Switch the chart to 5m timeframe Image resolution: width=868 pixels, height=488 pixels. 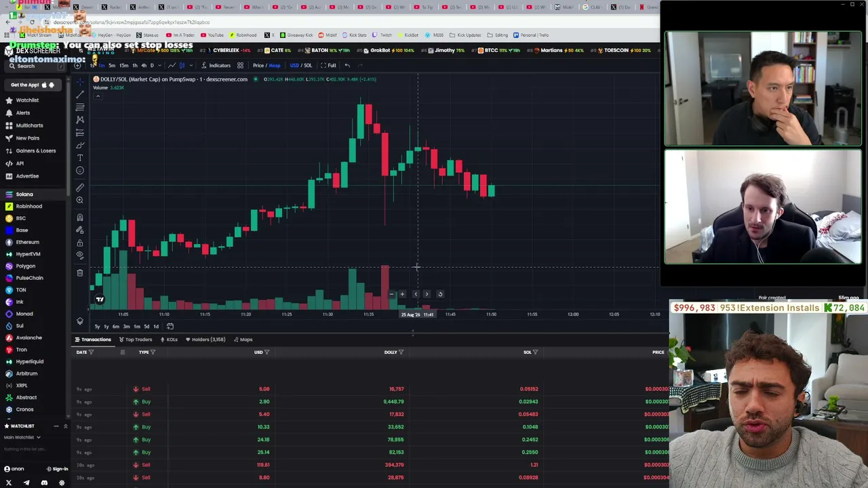tap(113, 65)
